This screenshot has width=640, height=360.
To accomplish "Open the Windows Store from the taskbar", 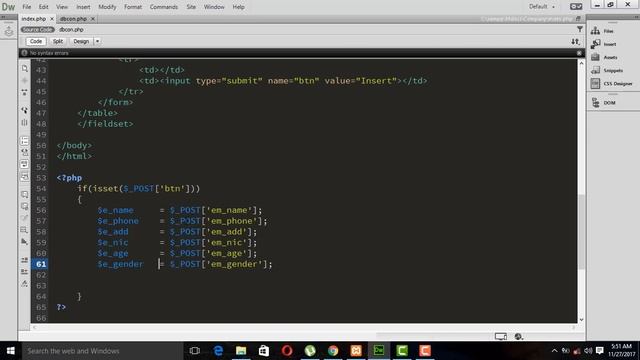I will [x=264, y=351].
